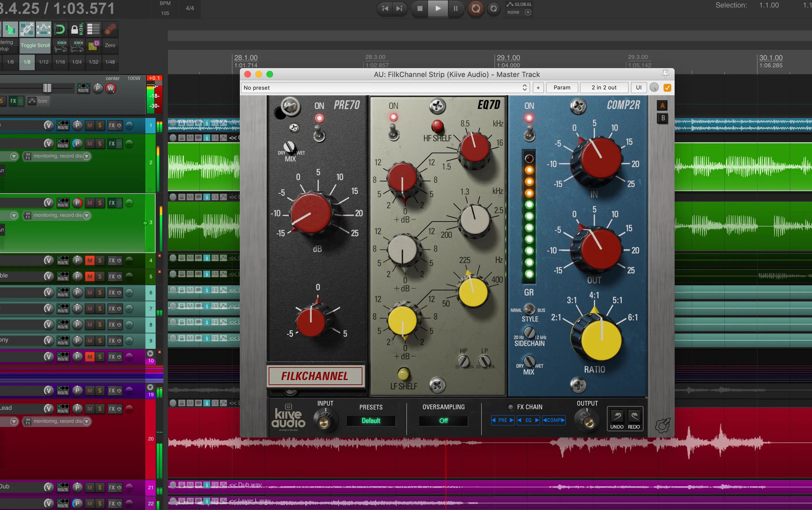Click the cross screw plus button atop EQ7D
812x510 pixels.
point(437,106)
